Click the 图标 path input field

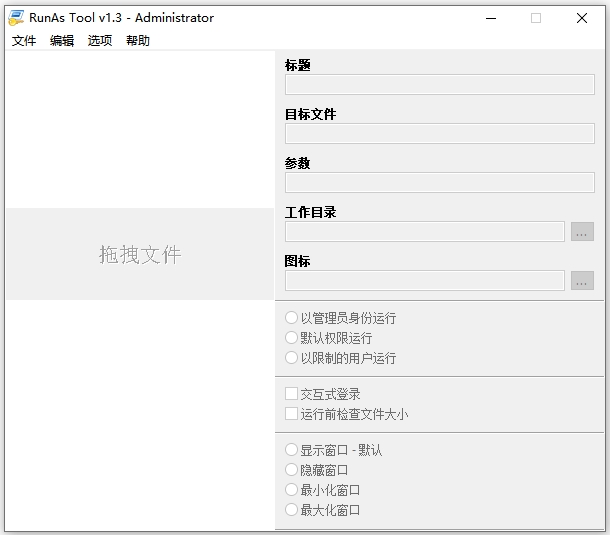tap(425, 281)
